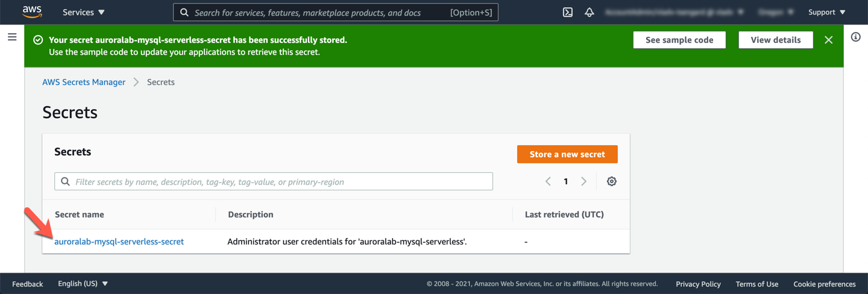Open the Privacy Policy footer link
868x294 pixels.
point(698,284)
